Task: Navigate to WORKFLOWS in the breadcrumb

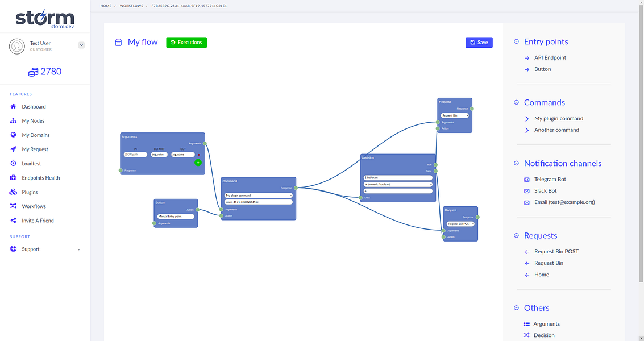Action: click(x=131, y=6)
